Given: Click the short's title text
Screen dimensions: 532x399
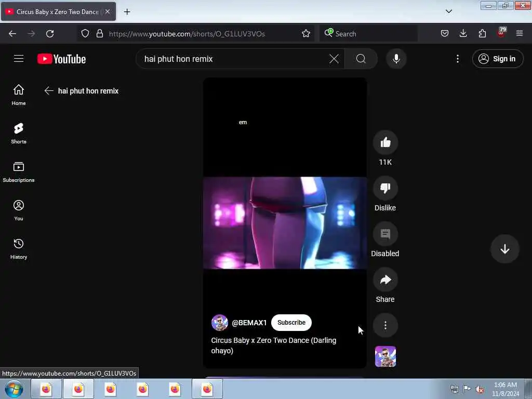Looking at the screenshot, I should coord(273,345).
